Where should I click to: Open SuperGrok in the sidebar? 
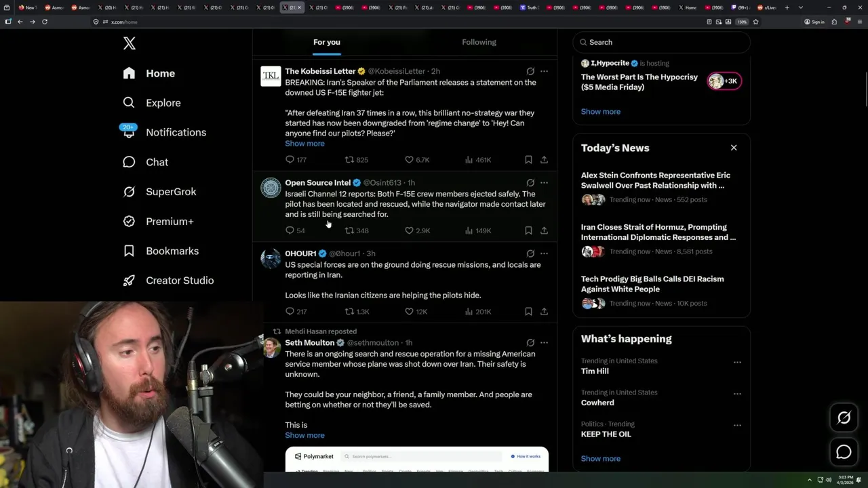coord(159,192)
